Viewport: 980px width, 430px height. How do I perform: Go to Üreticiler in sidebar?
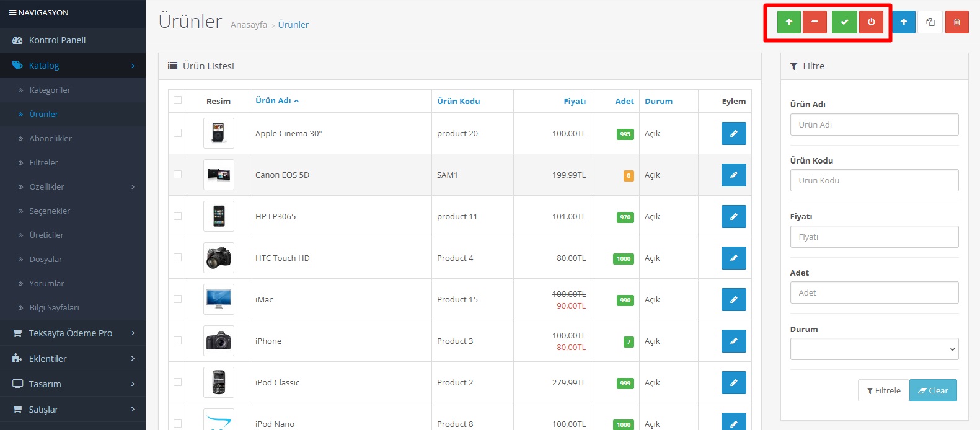click(73, 235)
